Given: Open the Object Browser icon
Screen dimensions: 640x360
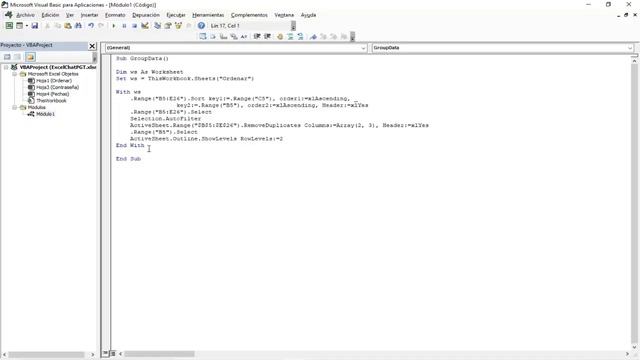Looking at the screenshot, I should 178,26.
